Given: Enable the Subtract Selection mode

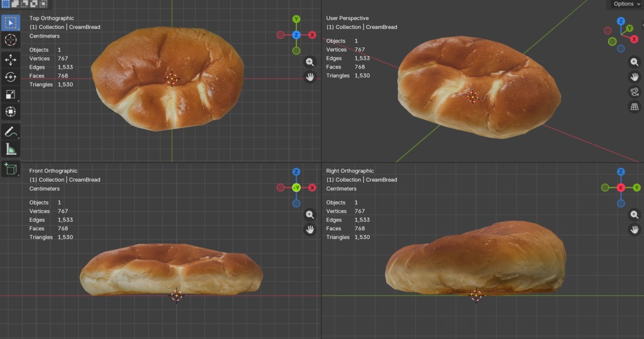Looking at the screenshot, I should (x=25, y=4).
